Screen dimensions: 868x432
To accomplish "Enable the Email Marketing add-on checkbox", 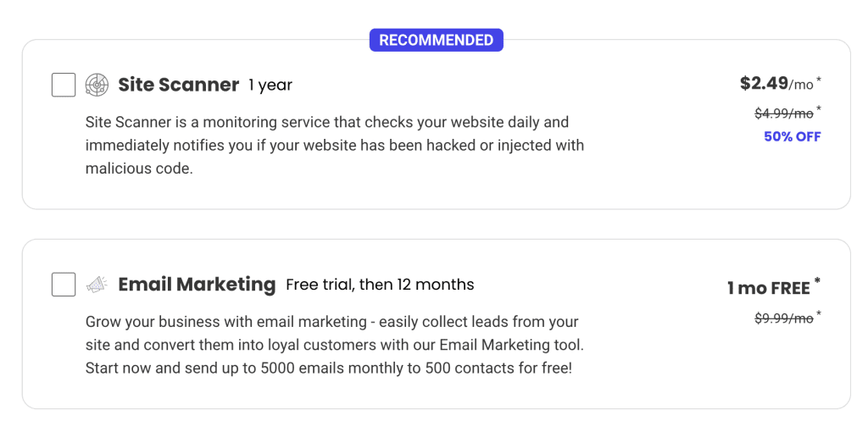I will pos(64,285).
